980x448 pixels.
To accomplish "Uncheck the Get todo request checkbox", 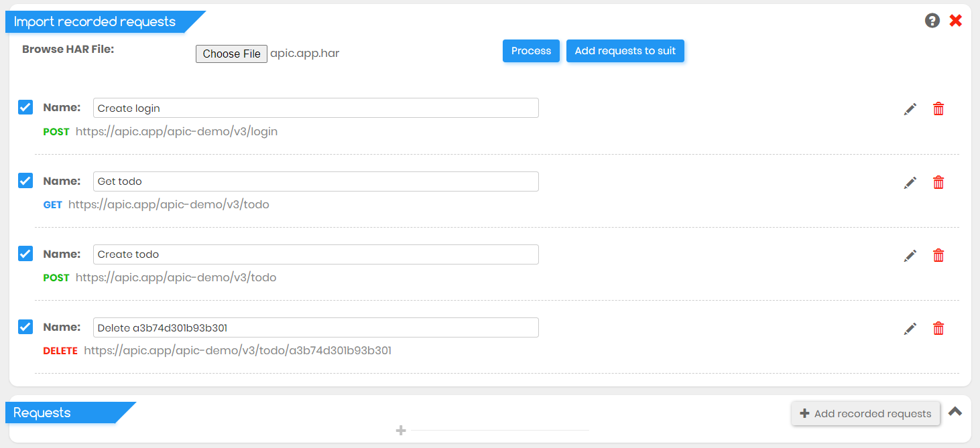I will coord(25,180).
